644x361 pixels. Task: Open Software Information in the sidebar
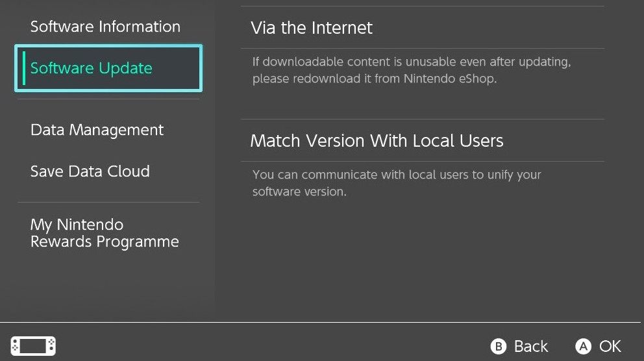coord(105,27)
